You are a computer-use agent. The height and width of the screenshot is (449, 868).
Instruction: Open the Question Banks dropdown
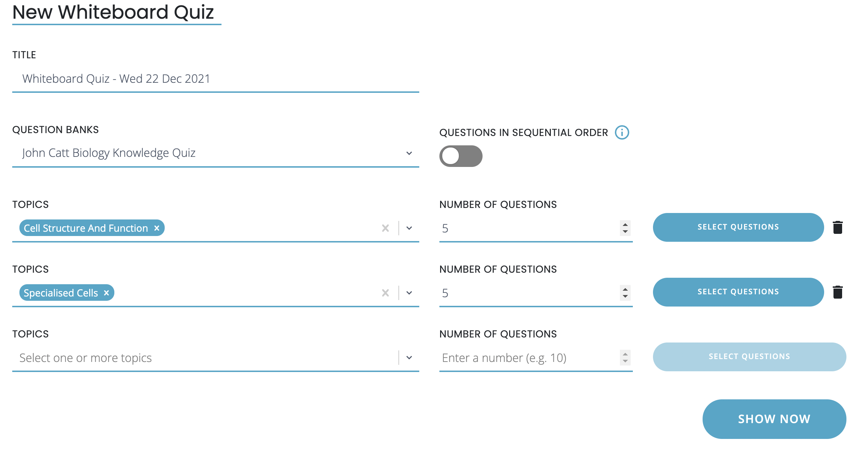tap(409, 153)
